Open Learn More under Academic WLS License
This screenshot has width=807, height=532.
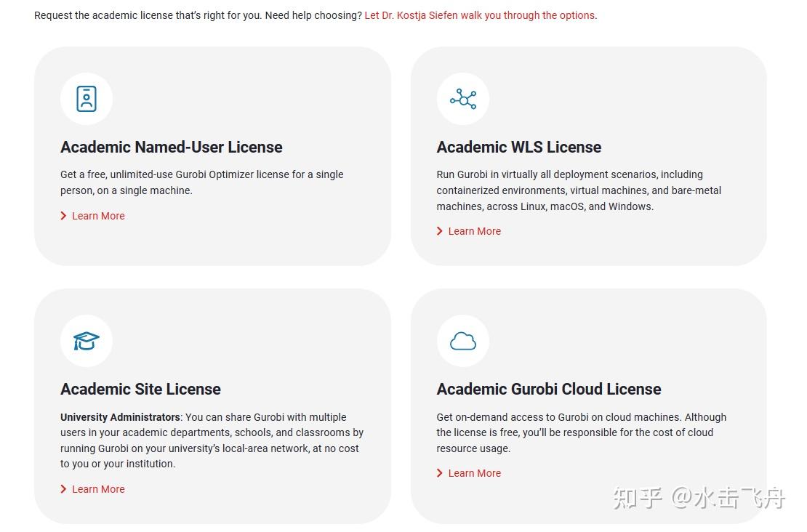469,232
